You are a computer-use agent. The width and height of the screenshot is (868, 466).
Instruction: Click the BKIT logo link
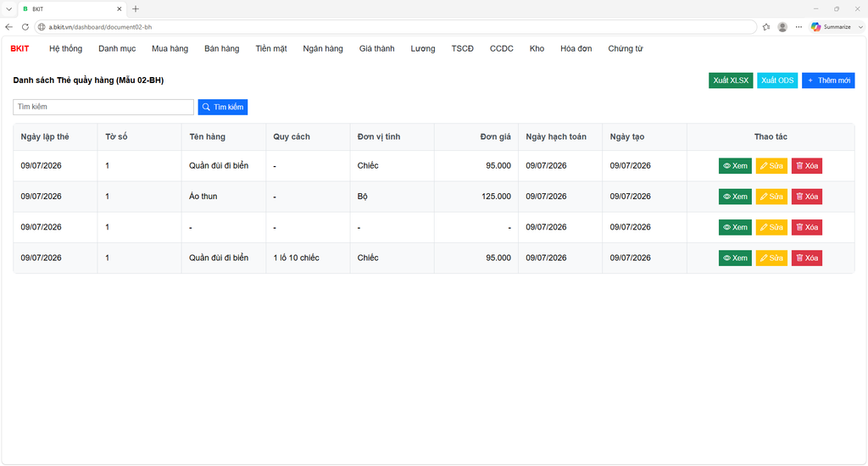(20, 48)
